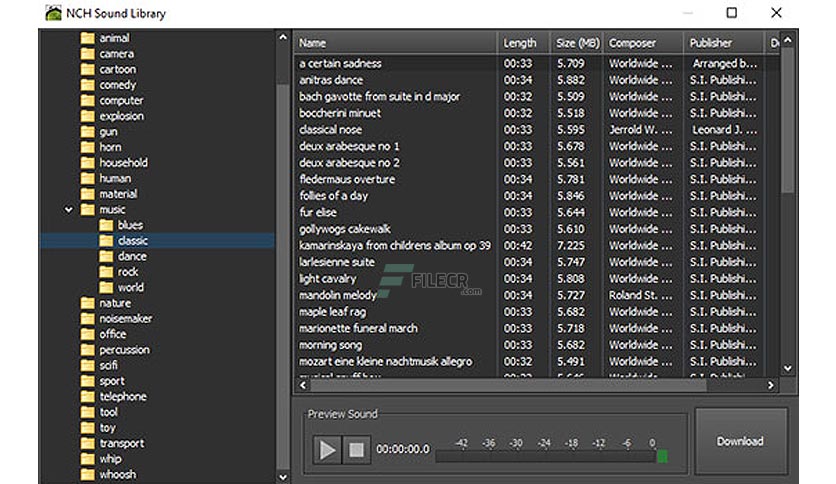Sort sounds by the Composer column
Image resolution: width=836 pixels, height=484 pixels.
tap(643, 43)
